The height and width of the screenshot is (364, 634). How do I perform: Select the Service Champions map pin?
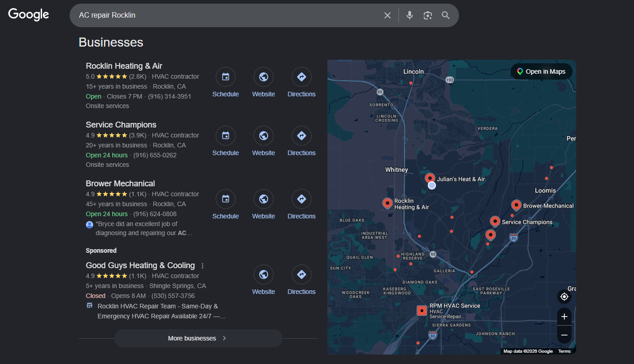[x=495, y=222]
